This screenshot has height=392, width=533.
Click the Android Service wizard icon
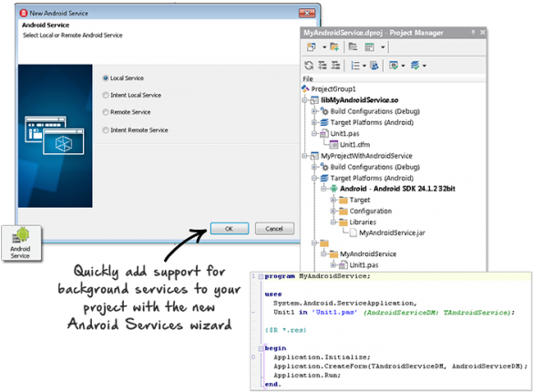[21, 243]
